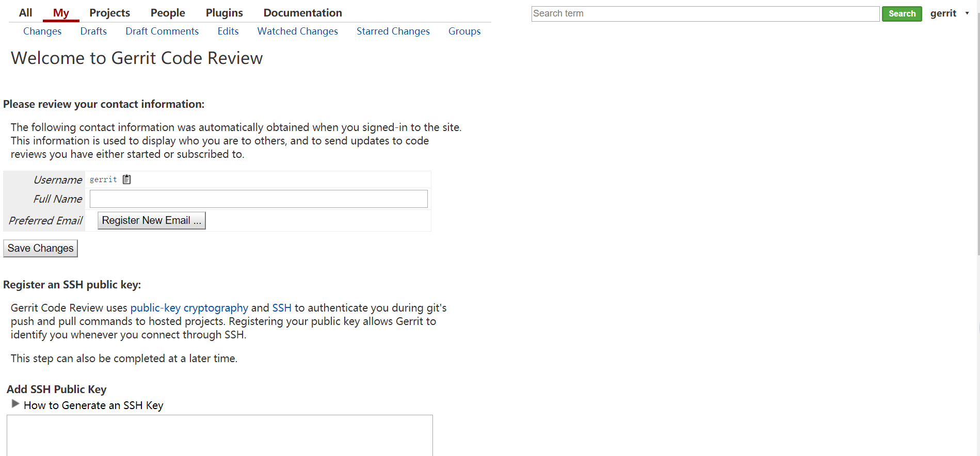Copy username with the clipboard icon
The image size is (980, 456).
126,180
